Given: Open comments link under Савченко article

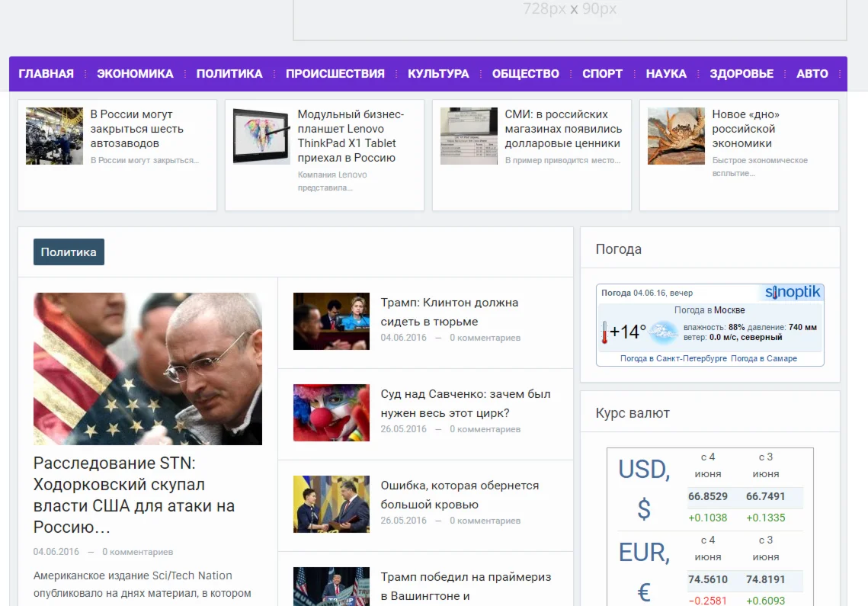Looking at the screenshot, I should [485, 429].
